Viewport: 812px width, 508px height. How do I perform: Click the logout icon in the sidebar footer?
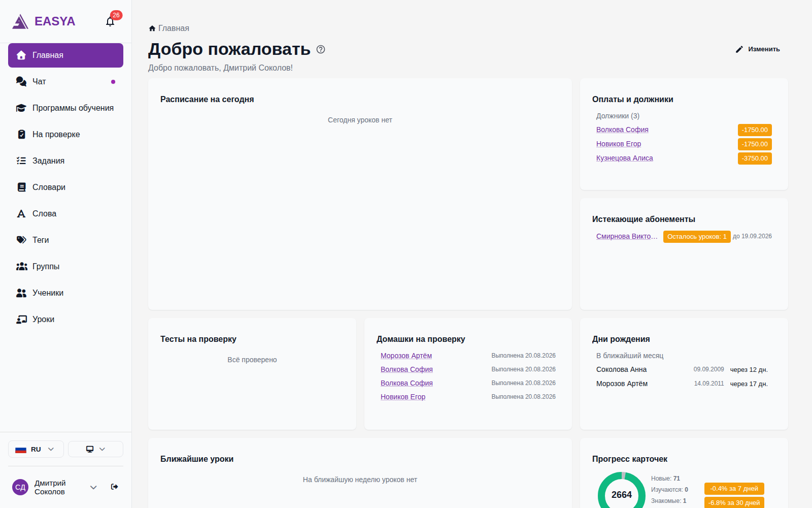115,487
